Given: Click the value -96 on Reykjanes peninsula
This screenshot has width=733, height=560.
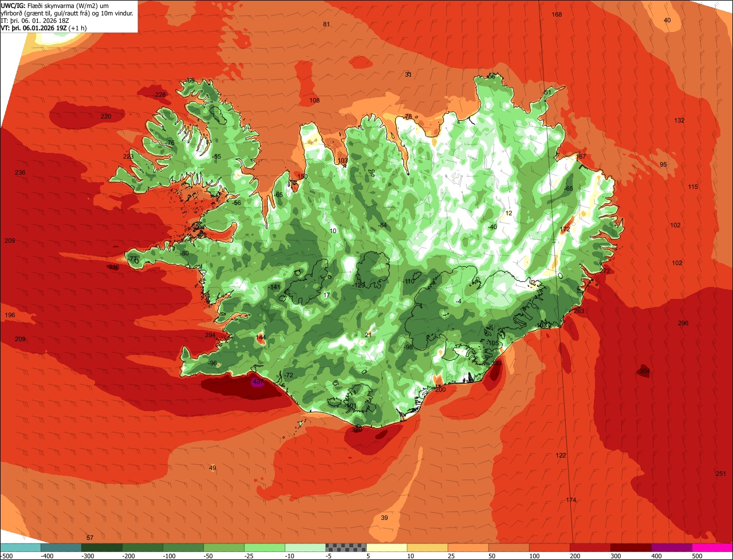Looking at the screenshot, I should (x=212, y=363).
